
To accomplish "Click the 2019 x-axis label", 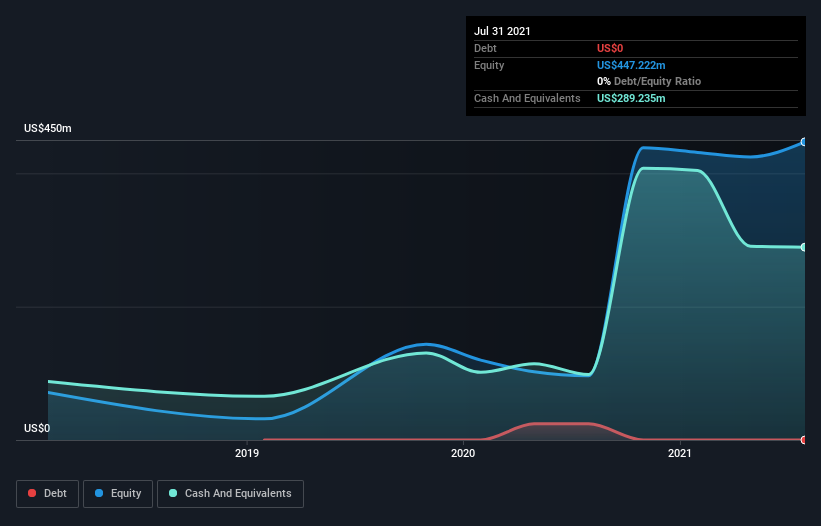I will click(x=247, y=453).
